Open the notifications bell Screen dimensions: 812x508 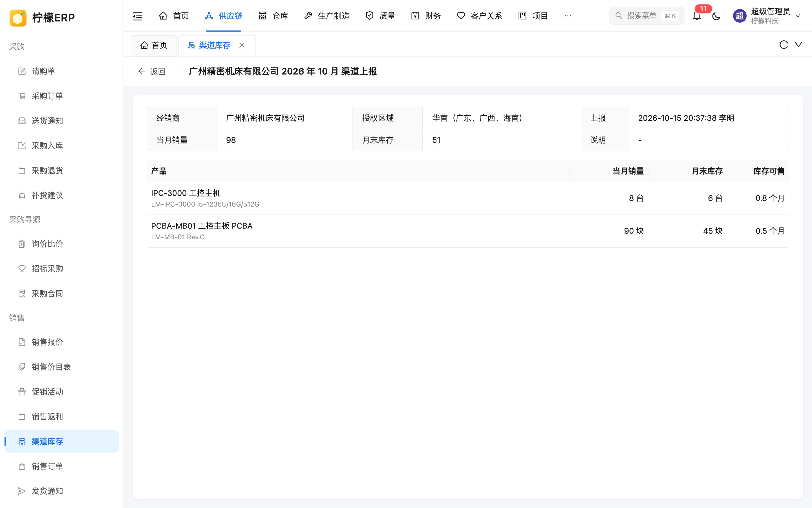(x=697, y=16)
